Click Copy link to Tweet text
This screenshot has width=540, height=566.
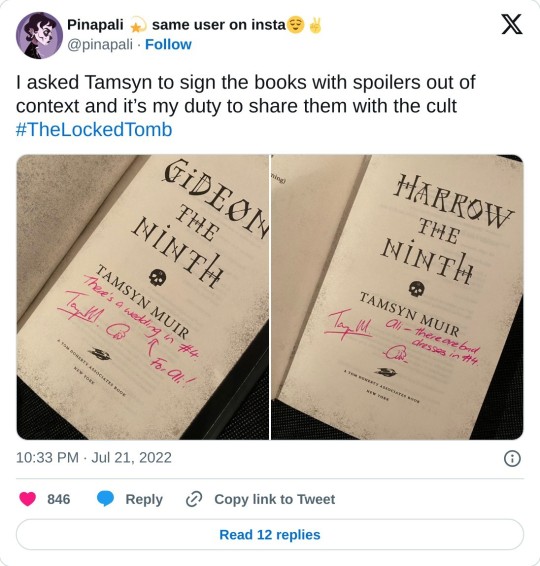pos(275,499)
